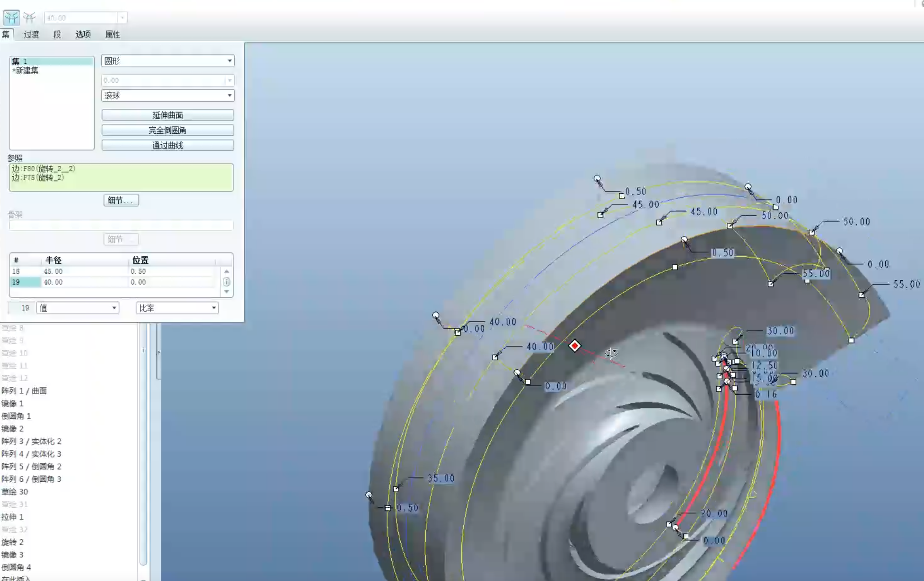The width and height of the screenshot is (924, 581).
Task: Open the 属性 tab
Action: click(112, 35)
